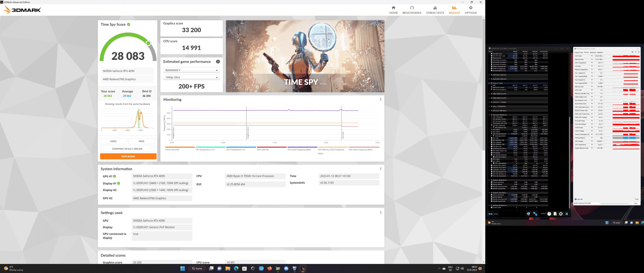644x273 pixels.
Task: Open the Hot Spot sensor dropdown in GPU-Z
Action: click(x=592, y=66)
